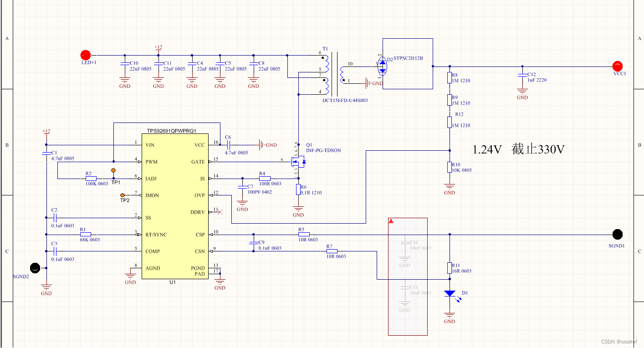
Task: Select resistor R1 symbol
Action: click(x=85, y=235)
